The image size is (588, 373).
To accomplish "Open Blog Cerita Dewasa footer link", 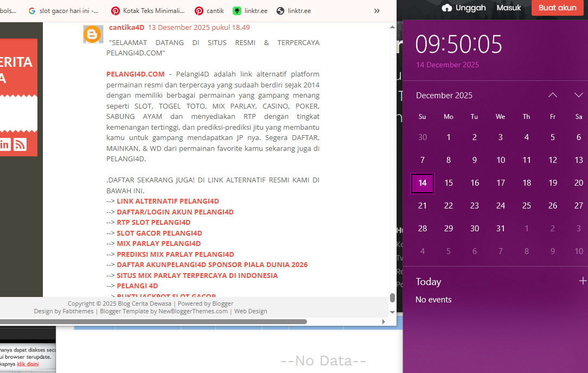I will click(144, 304).
